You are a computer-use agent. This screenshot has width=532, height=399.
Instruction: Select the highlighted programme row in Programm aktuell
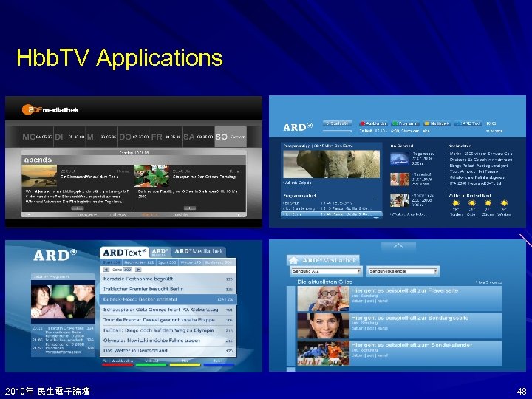332,214
